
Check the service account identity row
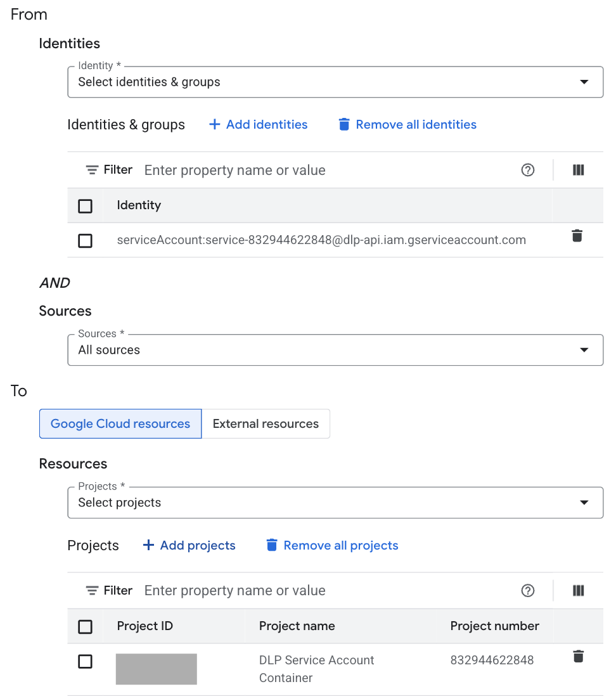pos(85,240)
